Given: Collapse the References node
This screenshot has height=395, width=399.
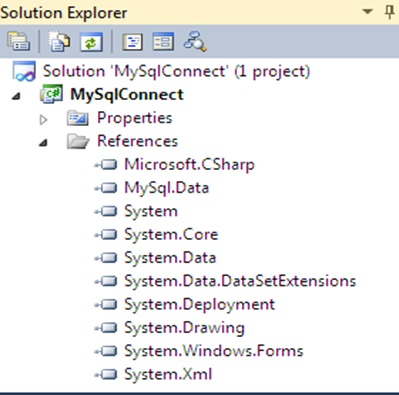Looking at the screenshot, I should pyautogui.click(x=43, y=143).
